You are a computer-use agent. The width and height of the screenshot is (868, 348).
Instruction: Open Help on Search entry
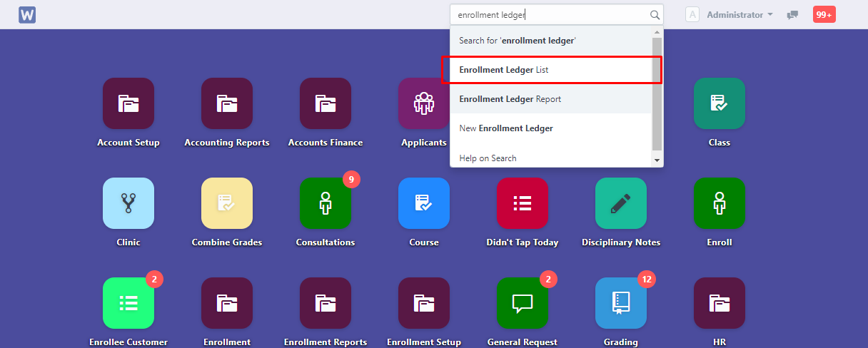pyautogui.click(x=550, y=158)
